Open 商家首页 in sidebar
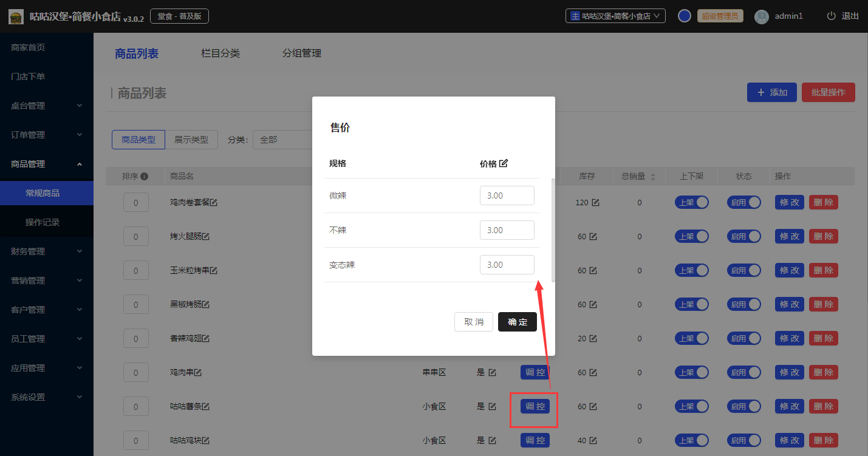This screenshot has height=456, width=868. pyautogui.click(x=47, y=47)
